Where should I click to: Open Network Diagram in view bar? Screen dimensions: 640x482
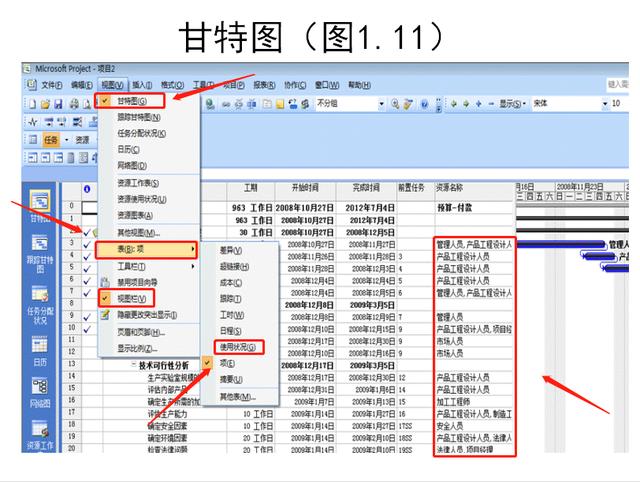pos(40,392)
